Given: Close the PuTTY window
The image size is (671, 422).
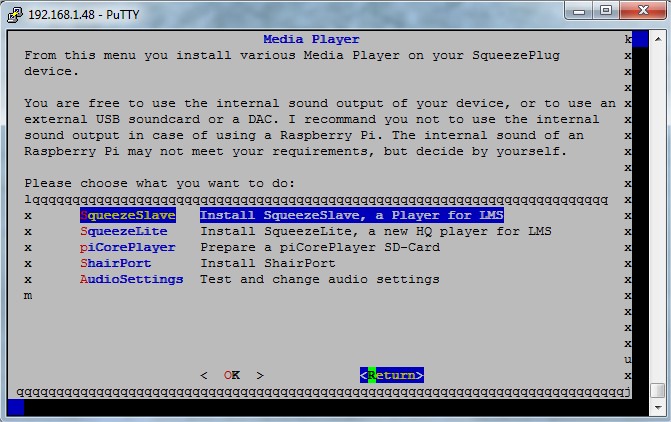Looking at the screenshot, I should point(643,11).
